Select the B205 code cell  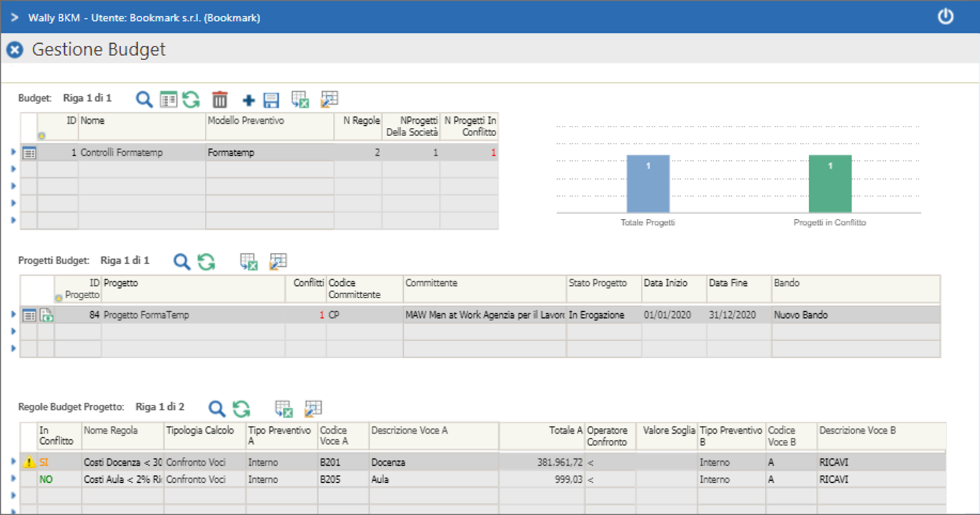point(343,480)
